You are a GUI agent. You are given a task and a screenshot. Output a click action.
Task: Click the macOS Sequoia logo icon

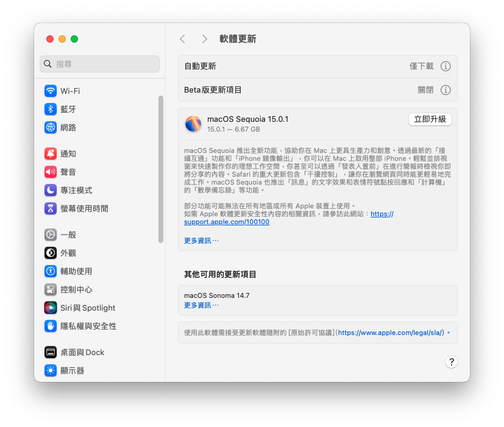coord(193,124)
